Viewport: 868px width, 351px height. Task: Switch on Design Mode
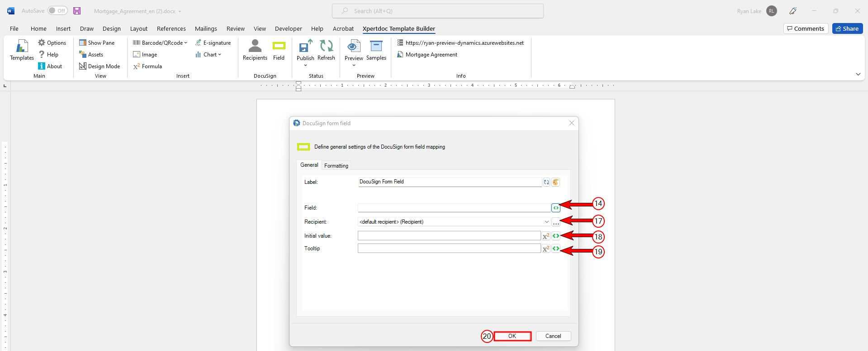[x=100, y=66]
